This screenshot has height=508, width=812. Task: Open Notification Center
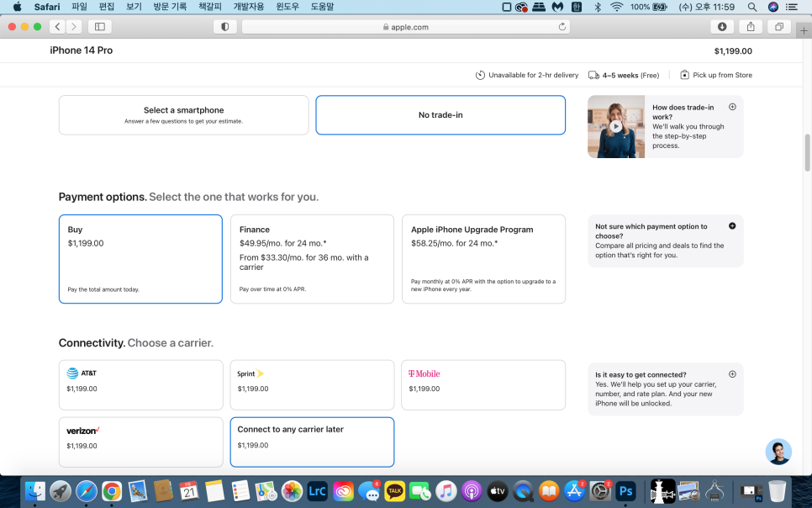(x=792, y=7)
